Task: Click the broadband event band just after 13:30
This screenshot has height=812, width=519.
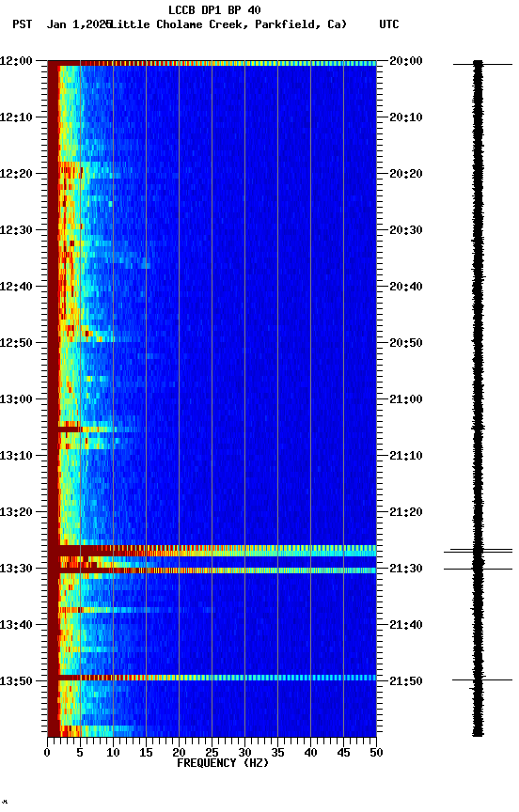Action: [x=212, y=570]
